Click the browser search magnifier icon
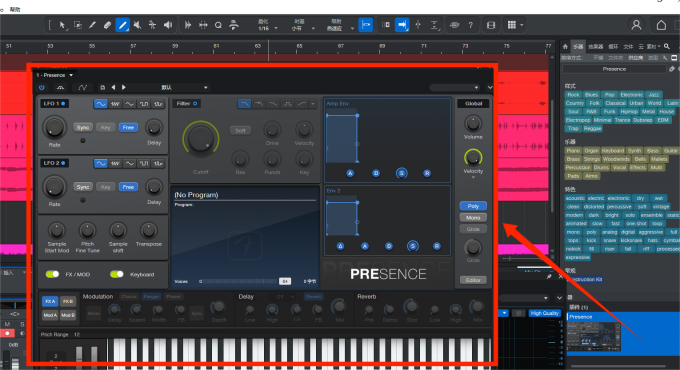This screenshot has height=370, width=680. click(x=667, y=46)
